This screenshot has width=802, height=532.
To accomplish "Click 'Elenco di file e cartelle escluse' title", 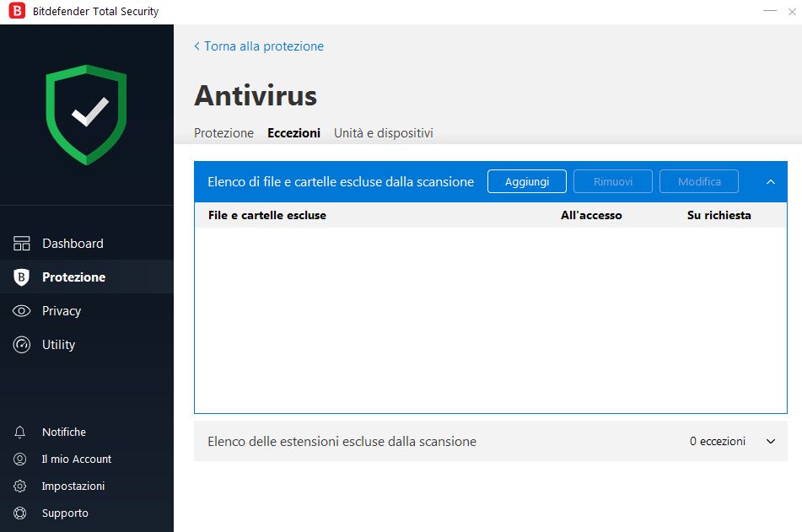I will 341,181.
